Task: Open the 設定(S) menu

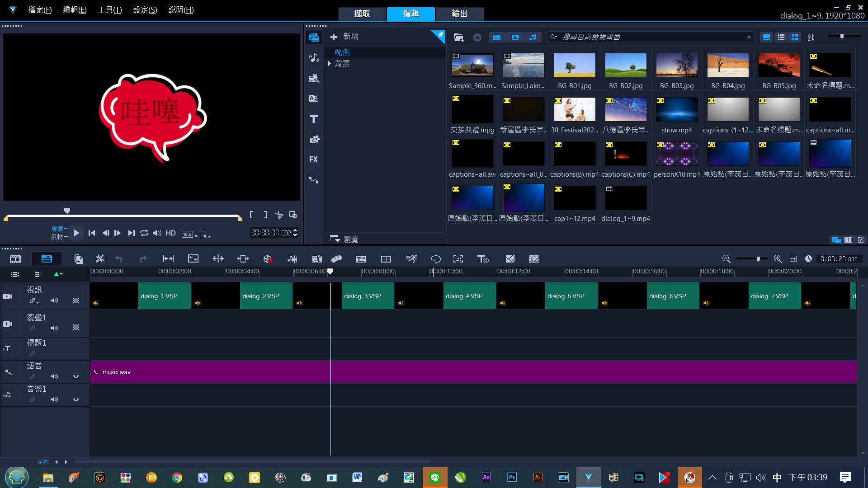Action: tap(145, 10)
